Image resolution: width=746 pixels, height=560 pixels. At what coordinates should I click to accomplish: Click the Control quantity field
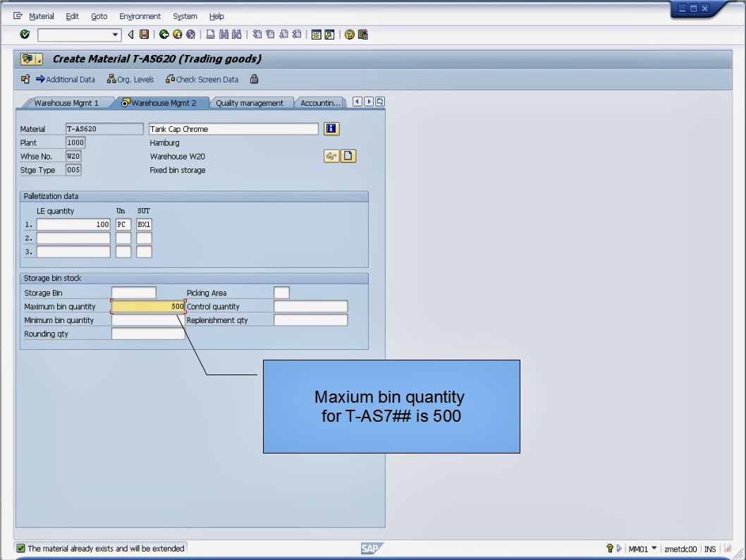(311, 306)
